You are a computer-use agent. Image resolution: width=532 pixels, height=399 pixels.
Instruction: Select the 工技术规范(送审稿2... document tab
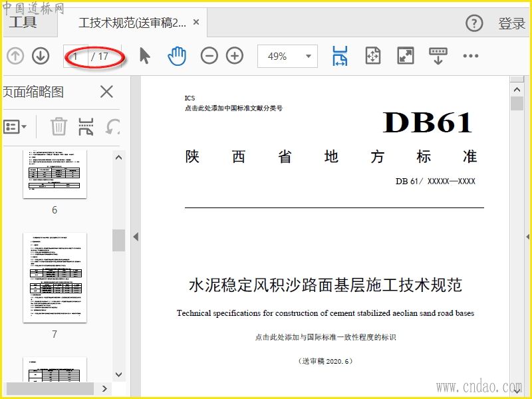132,23
